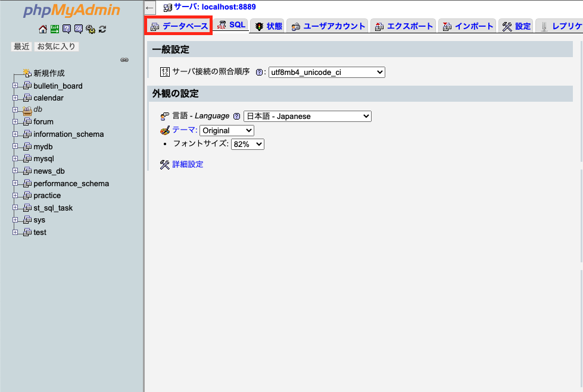Collapse the navigation panel with left arrow
The height and width of the screenshot is (392, 583).
click(x=150, y=8)
